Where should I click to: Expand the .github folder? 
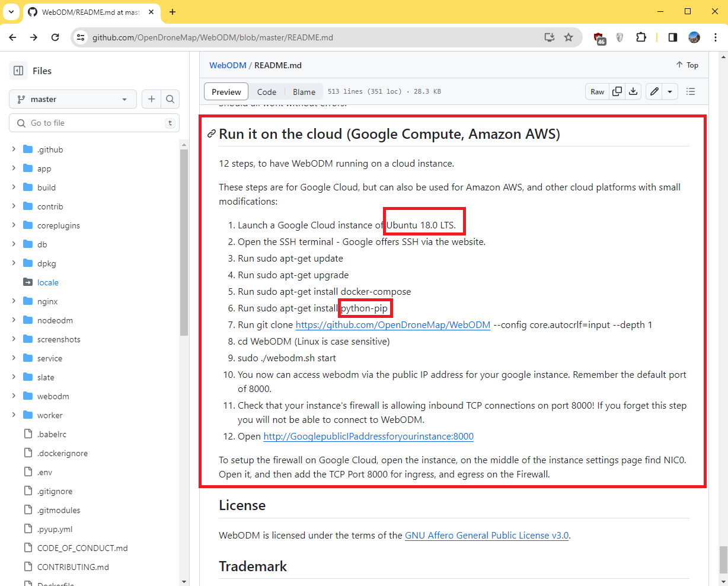pyautogui.click(x=14, y=149)
